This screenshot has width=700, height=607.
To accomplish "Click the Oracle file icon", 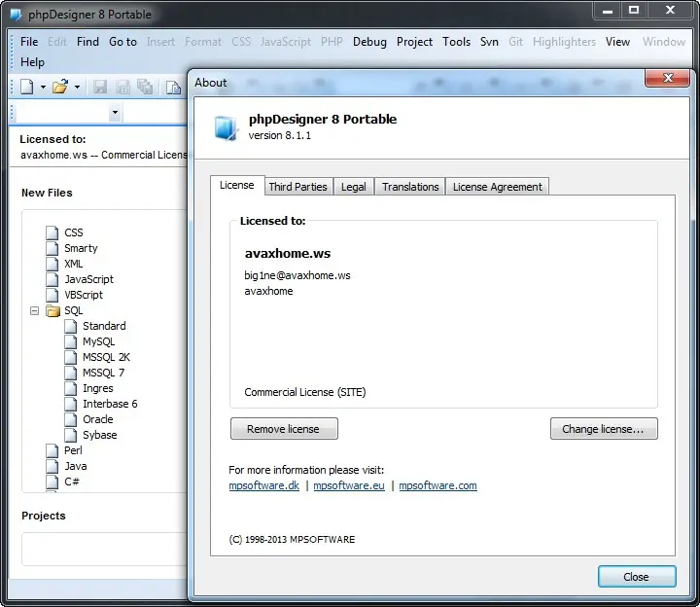I will [x=71, y=419].
